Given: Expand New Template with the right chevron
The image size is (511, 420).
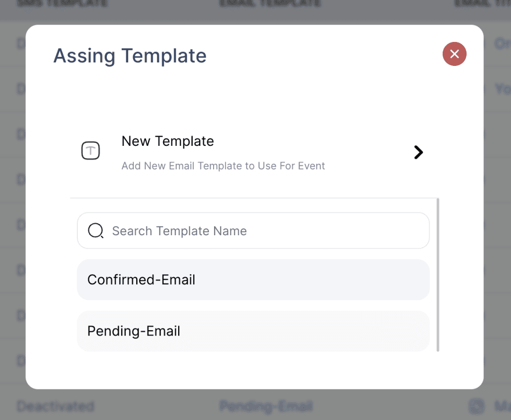Looking at the screenshot, I should 418,152.
